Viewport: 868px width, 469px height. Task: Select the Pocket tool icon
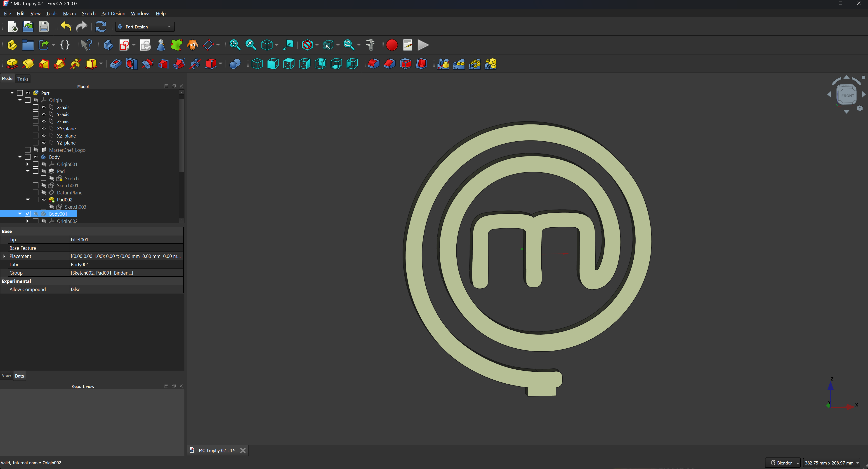pos(116,64)
